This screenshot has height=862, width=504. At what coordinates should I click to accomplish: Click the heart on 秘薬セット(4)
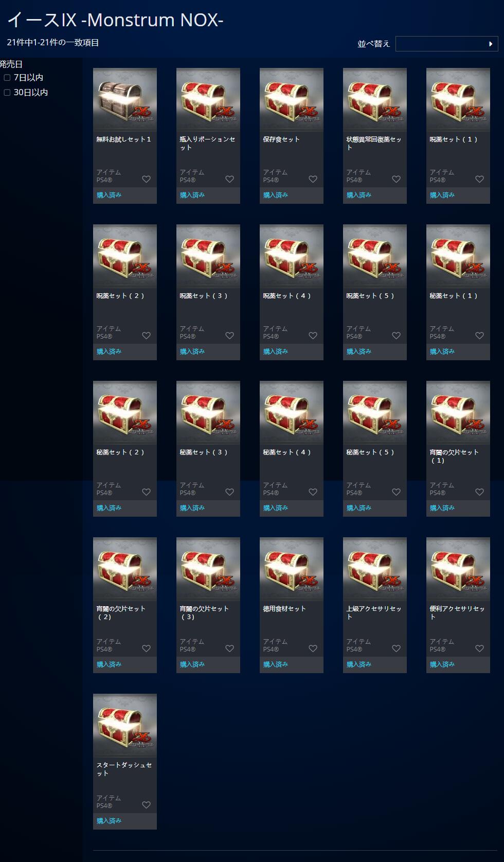[313, 492]
